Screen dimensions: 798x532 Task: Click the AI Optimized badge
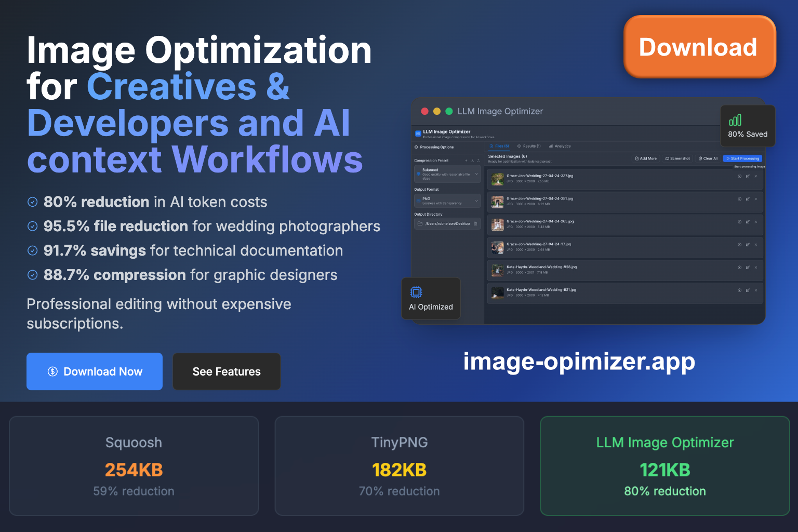tap(431, 298)
